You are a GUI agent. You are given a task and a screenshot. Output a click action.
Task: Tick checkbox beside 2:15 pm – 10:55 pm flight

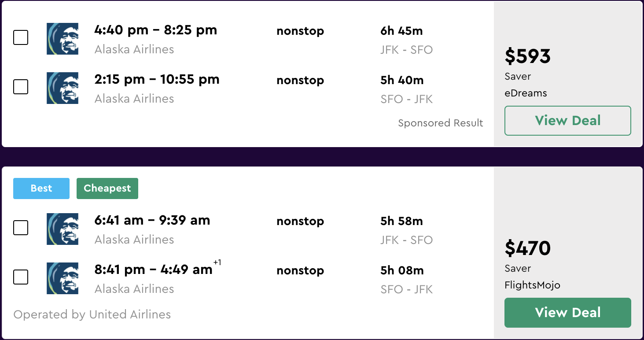(x=21, y=87)
